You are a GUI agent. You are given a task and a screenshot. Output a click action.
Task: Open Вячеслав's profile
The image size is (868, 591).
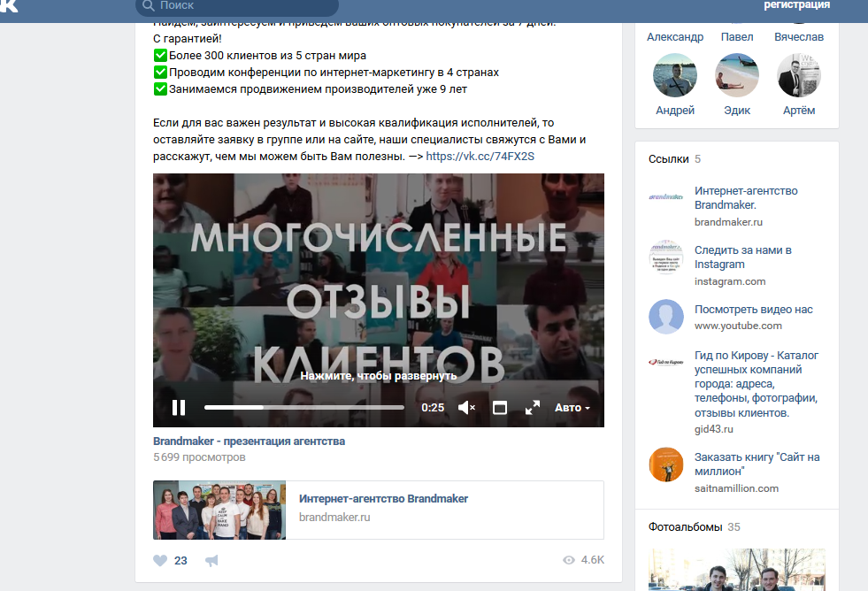(x=799, y=36)
